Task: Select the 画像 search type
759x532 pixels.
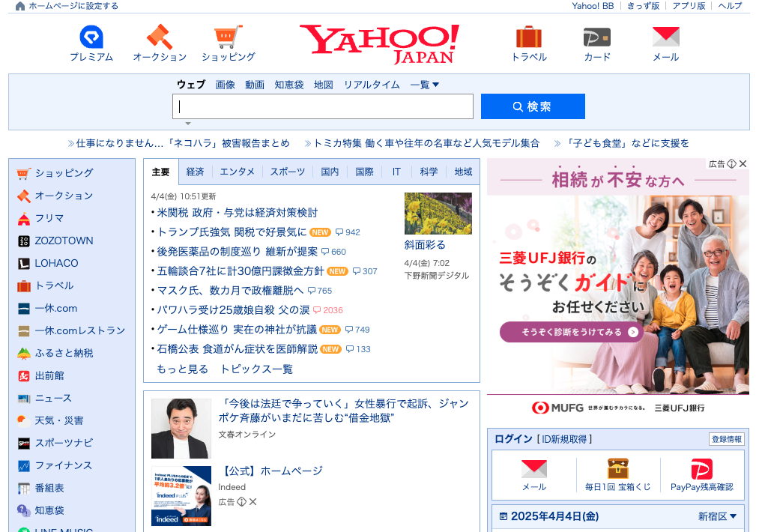Action: (x=225, y=85)
